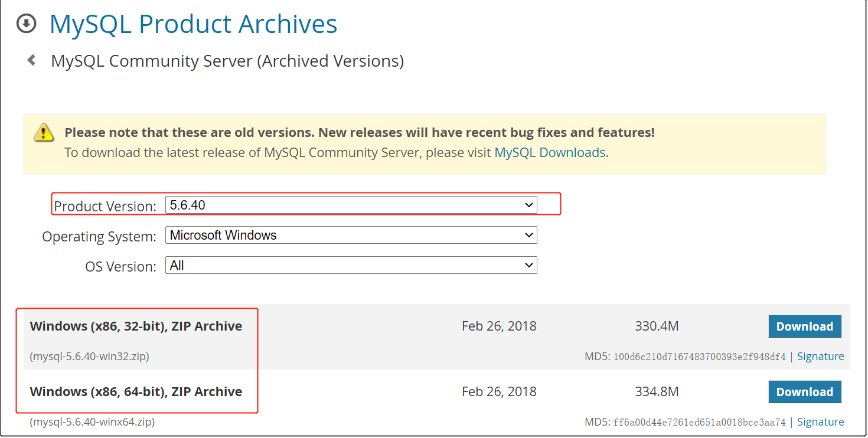Open Signature link for 64-bit archive
This screenshot has width=868, height=438.
820,422
